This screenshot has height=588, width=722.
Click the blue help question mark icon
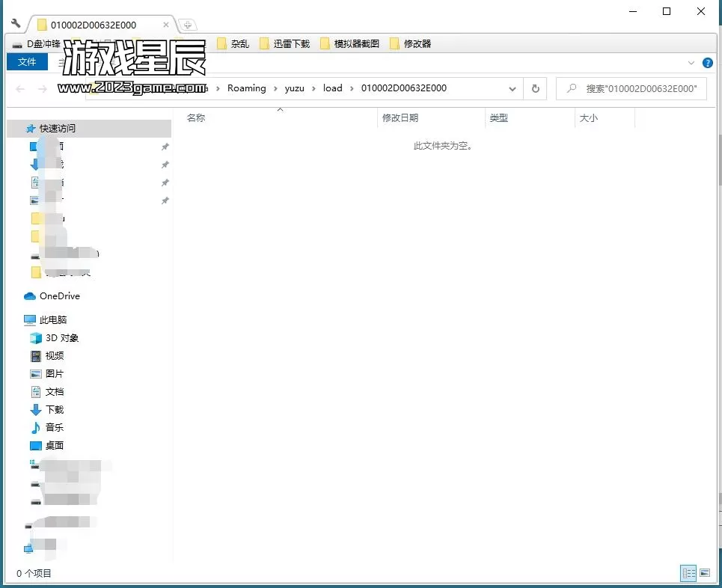pyautogui.click(x=708, y=63)
